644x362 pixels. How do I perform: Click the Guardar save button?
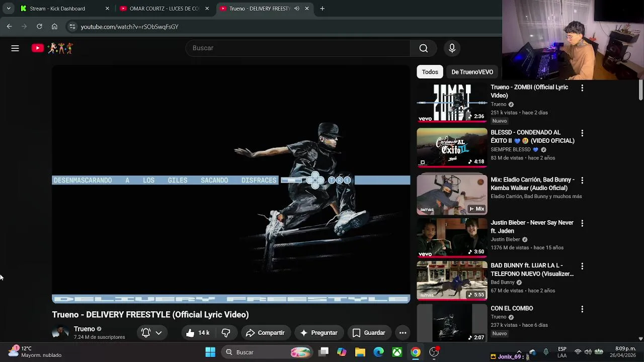(369, 333)
